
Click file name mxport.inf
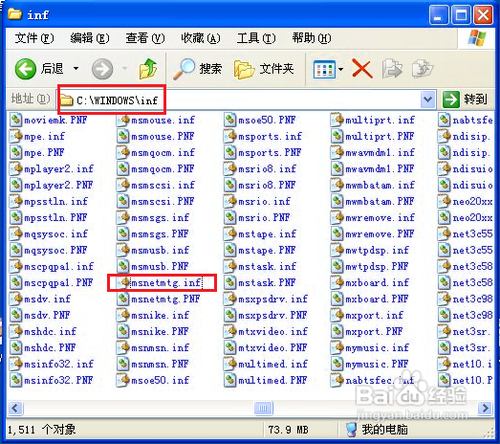click(x=374, y=315)
